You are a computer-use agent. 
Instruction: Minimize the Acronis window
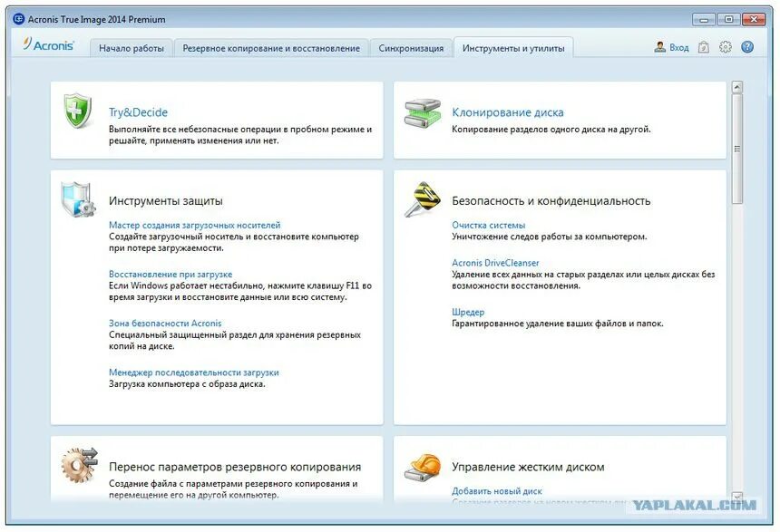tap(704, 20)
